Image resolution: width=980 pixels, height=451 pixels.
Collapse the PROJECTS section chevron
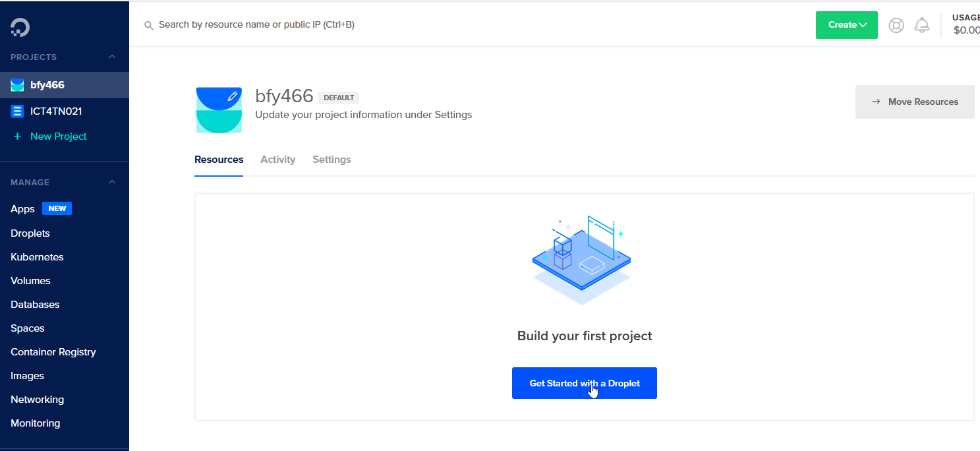(112, 57)
